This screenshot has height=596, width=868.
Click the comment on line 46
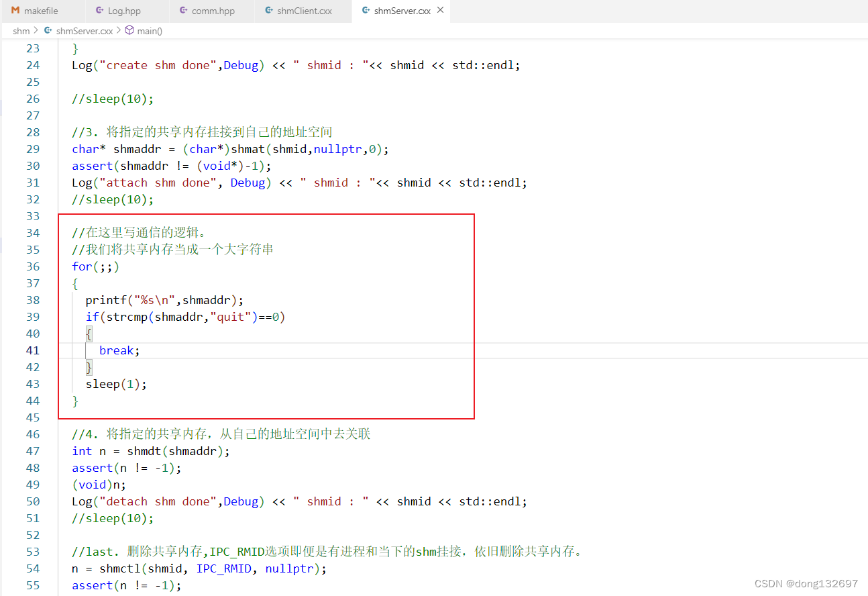click(221, 434)
